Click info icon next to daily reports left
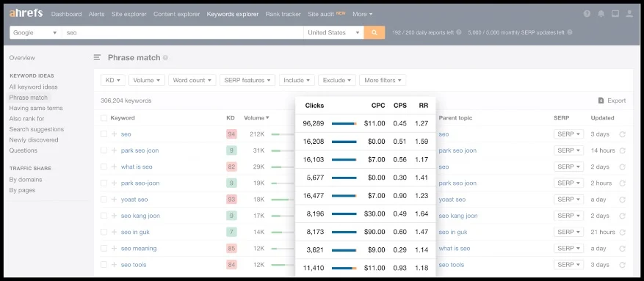Screen dimensions: 644x281 [x=459, y=32]
